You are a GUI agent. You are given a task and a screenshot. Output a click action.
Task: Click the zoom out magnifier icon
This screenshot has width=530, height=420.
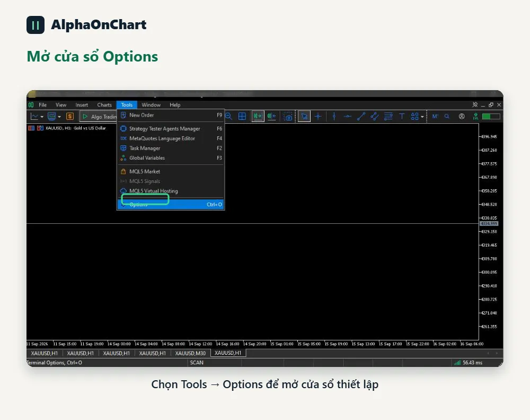(x=229, y=116)
